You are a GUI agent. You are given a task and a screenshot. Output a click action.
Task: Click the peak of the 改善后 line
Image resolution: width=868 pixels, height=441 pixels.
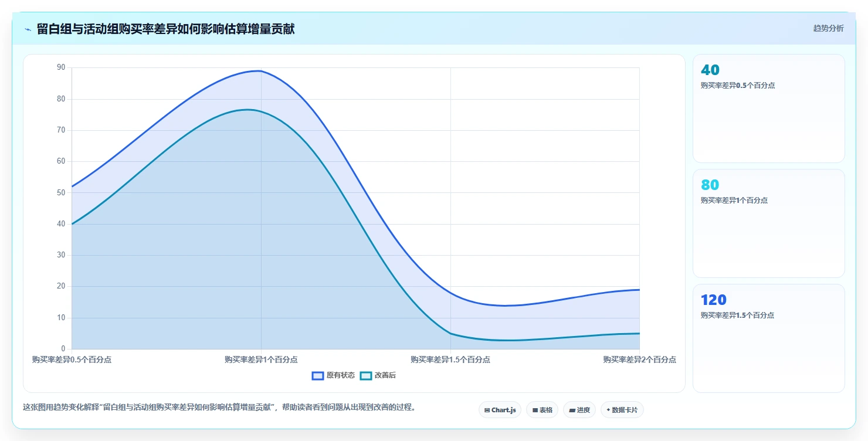click(x=249, y=110)
